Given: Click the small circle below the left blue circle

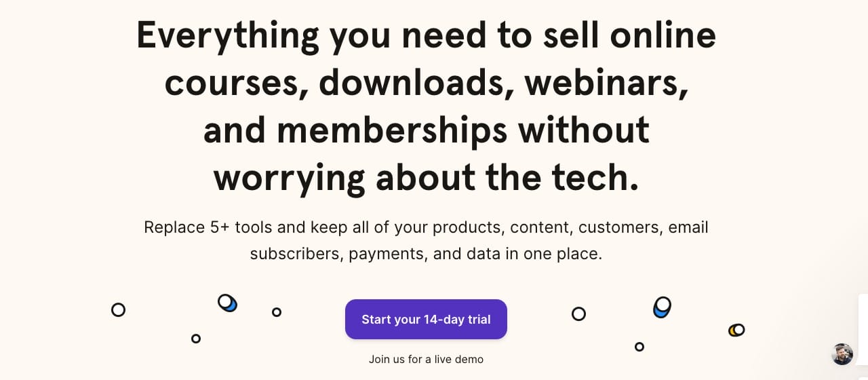Looking at the screenshot, I should tap(196, 339).
